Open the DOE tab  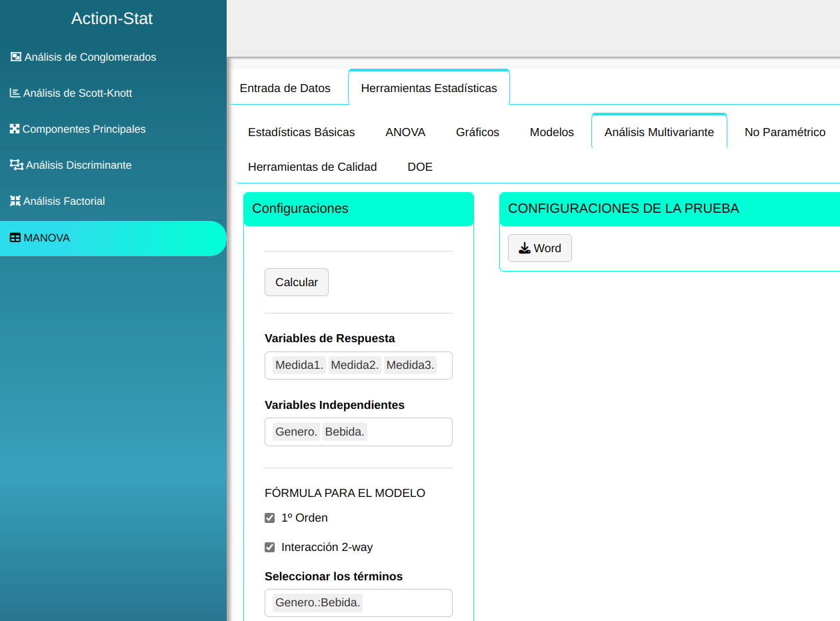[x=420, y=167]
